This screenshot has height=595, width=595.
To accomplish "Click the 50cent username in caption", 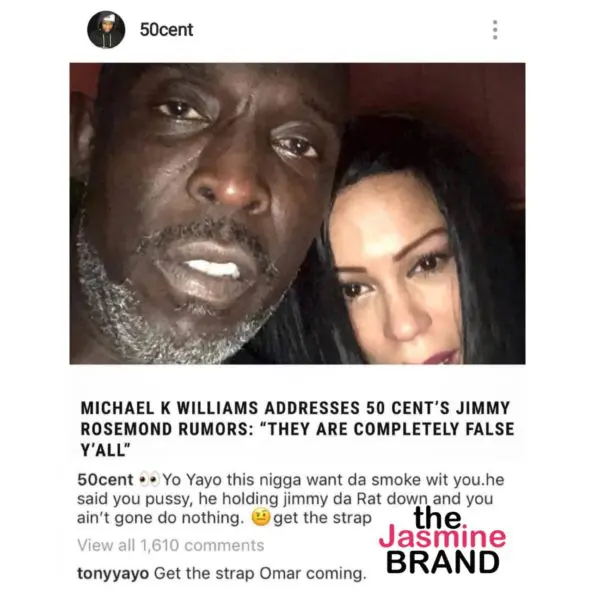I will pyautogui.click(x=105, y=480).
